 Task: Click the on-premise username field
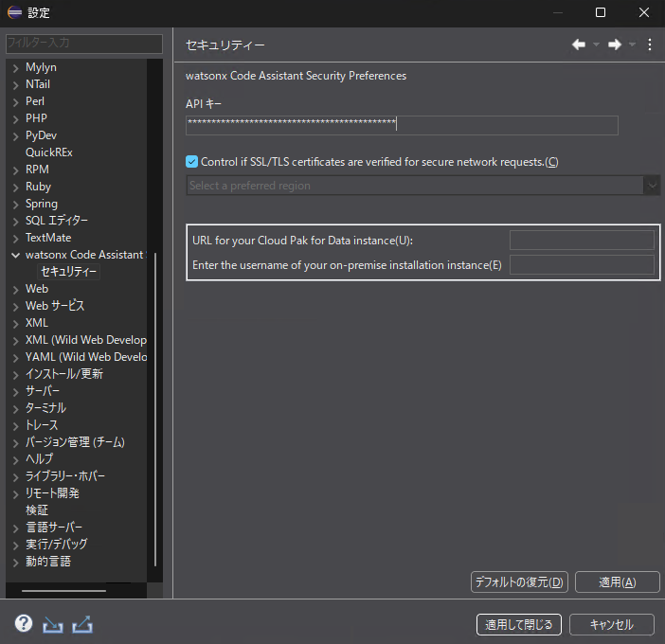(582, 265)
